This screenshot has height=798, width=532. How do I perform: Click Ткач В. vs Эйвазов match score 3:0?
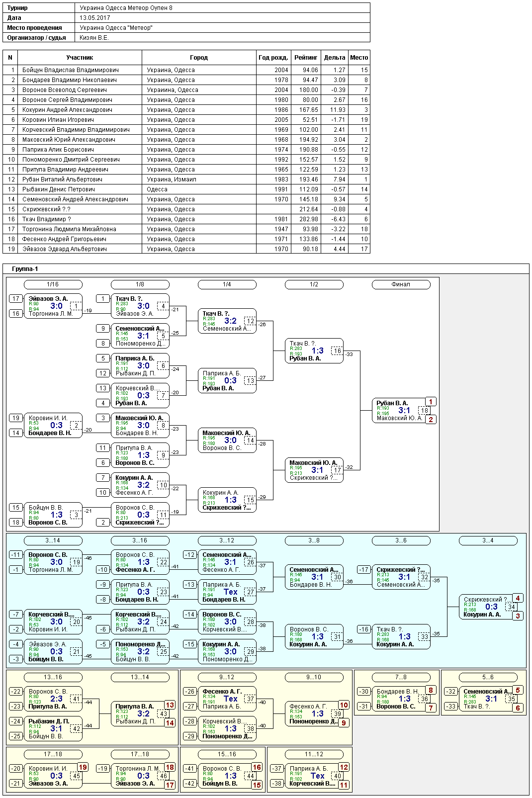coord(143,306)
